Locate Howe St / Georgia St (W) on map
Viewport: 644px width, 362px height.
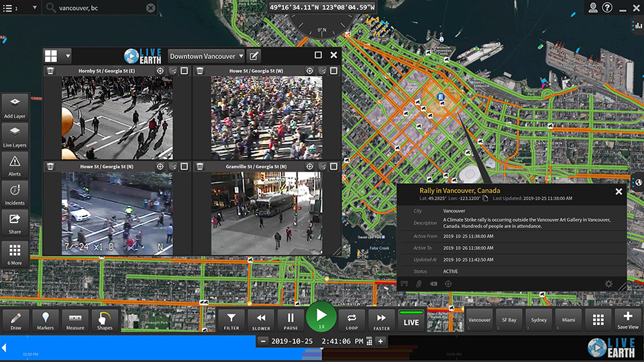pos(310,71)
